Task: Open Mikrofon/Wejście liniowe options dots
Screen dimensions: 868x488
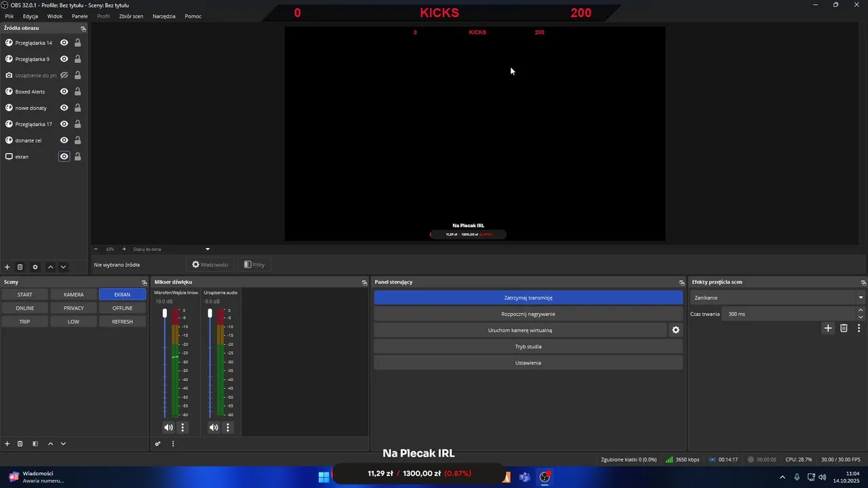Action: click(x=182, y=428)
